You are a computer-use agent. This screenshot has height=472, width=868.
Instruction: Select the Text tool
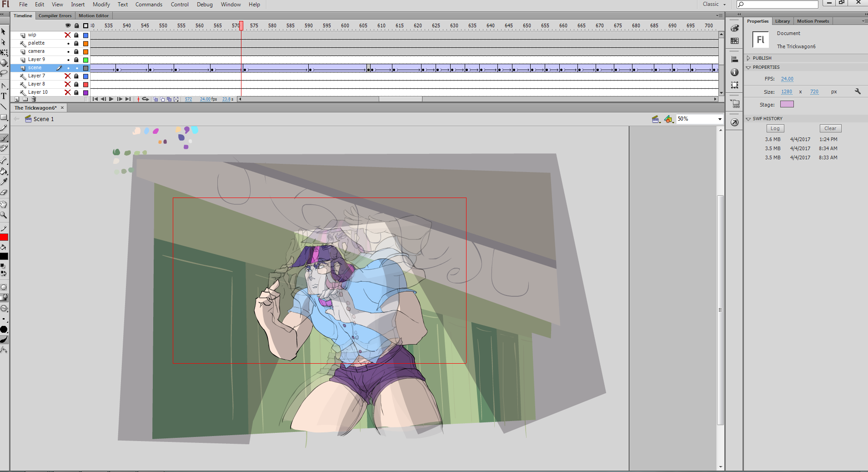(4, 96)
